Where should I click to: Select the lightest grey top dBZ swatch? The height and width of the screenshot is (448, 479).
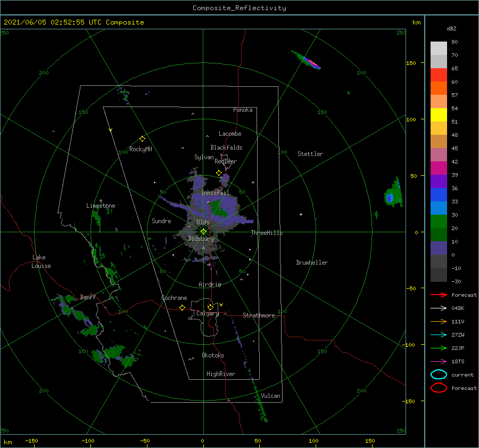coord(439,48)
